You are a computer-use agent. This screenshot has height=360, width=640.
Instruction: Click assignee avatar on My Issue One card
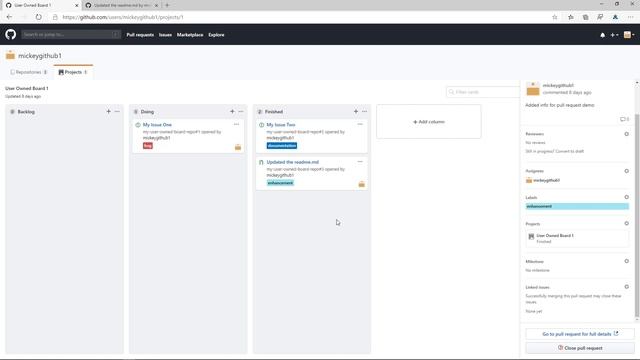[x=238, y=147]
